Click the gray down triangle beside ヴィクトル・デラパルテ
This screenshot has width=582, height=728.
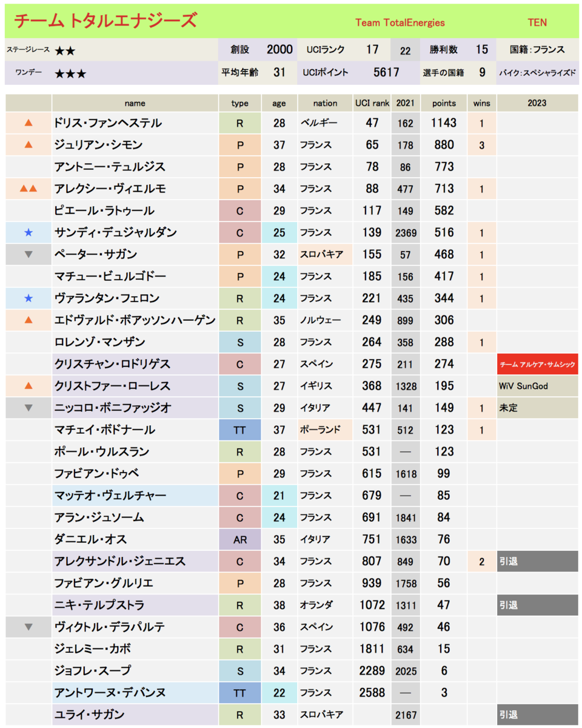[28, 627]
